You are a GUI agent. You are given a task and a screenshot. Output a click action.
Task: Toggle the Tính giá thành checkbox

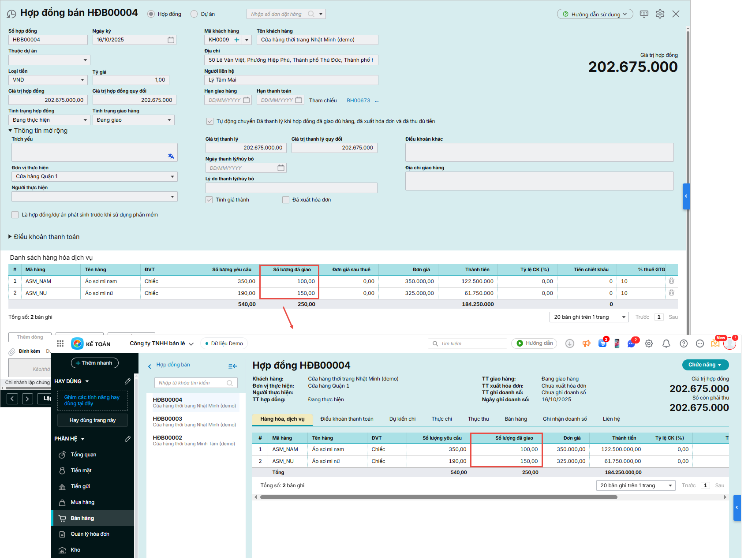(209, 200)
